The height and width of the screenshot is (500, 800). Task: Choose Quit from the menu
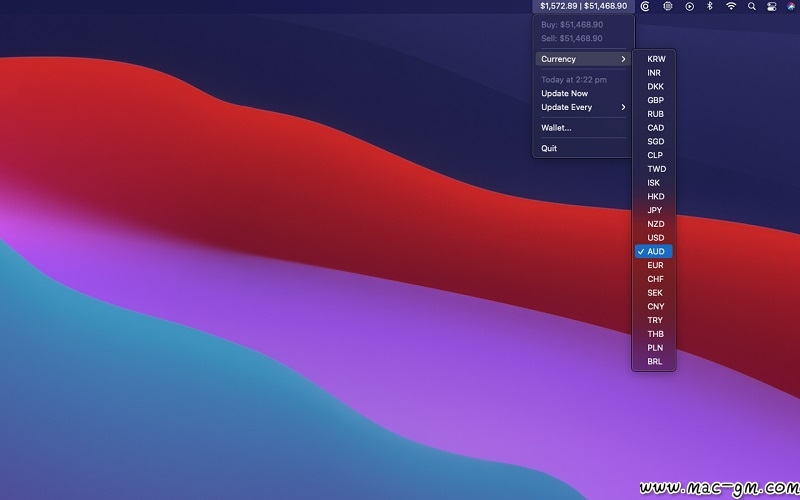[x=584, y=148]
